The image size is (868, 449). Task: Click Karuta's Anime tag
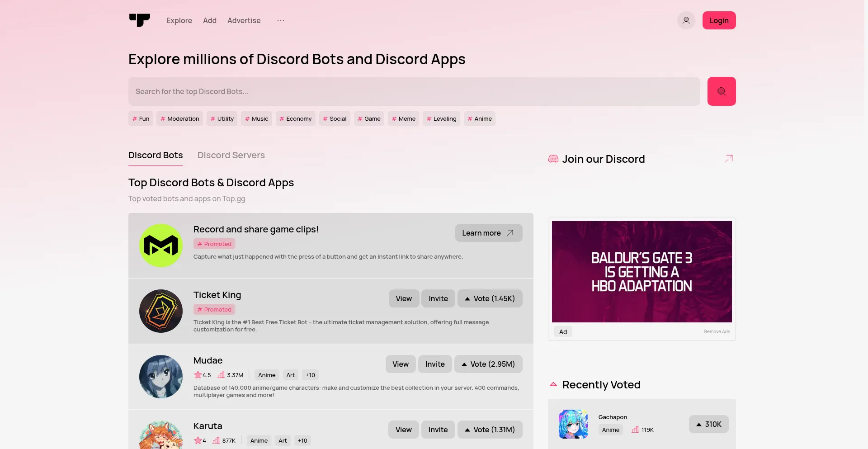point(259,440)
